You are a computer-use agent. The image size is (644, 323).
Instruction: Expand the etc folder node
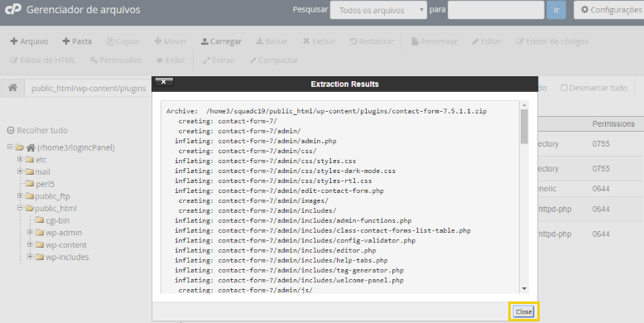pos(20,159)
